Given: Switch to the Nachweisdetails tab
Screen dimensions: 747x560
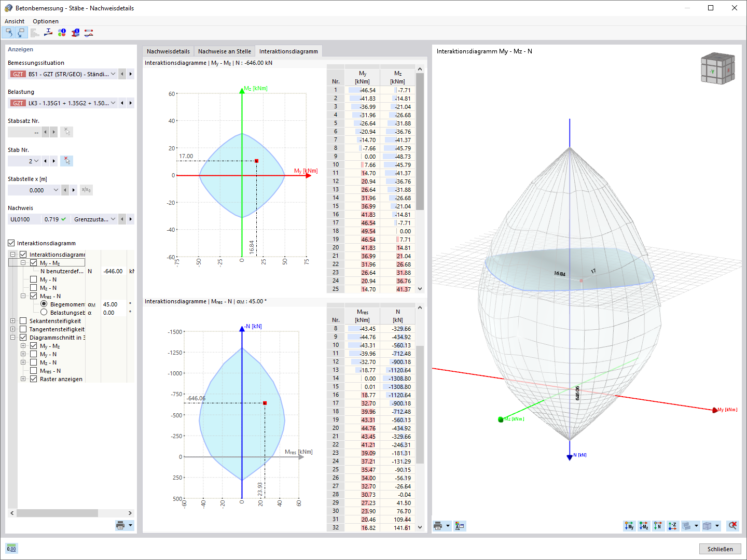Looking at the screenshot, I should [x=168, y=51].
